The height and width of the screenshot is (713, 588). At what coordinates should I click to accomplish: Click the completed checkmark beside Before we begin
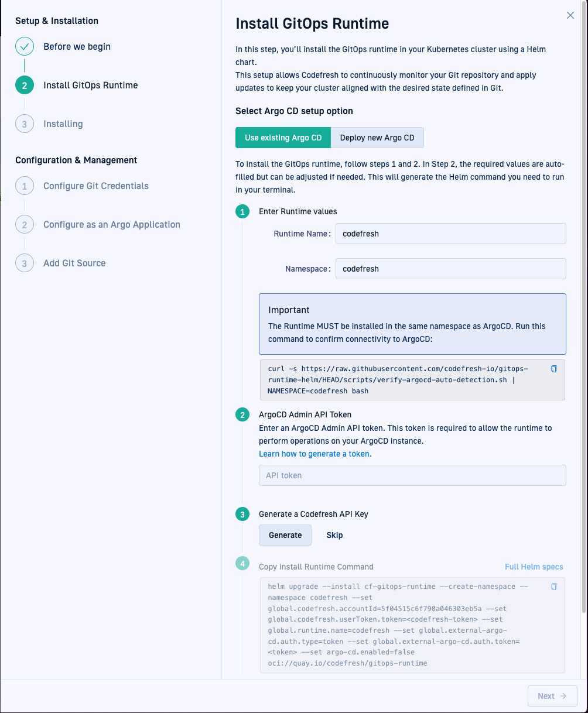click(x=24, y=46)
